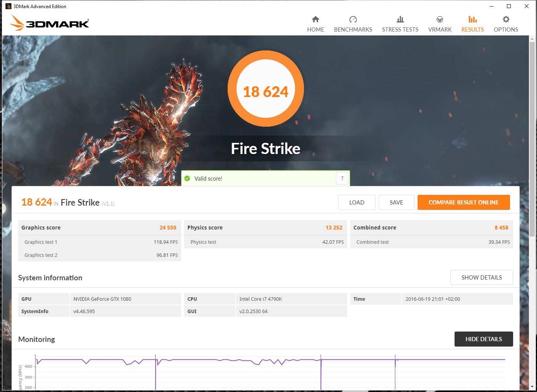The width and height of the screenshot is (537, 392).
Task: Click Graphics test 1 row
Action: (x=99, y=242)
